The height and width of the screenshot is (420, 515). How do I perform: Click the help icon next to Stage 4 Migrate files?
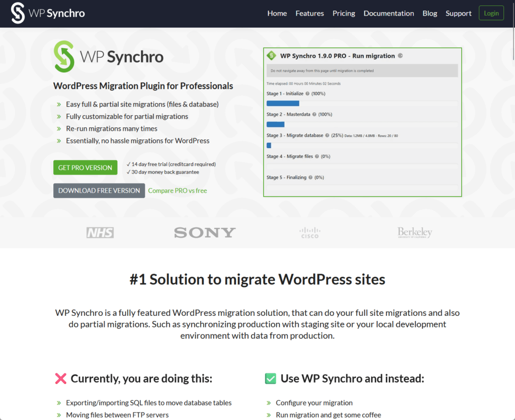coord(317,156)
